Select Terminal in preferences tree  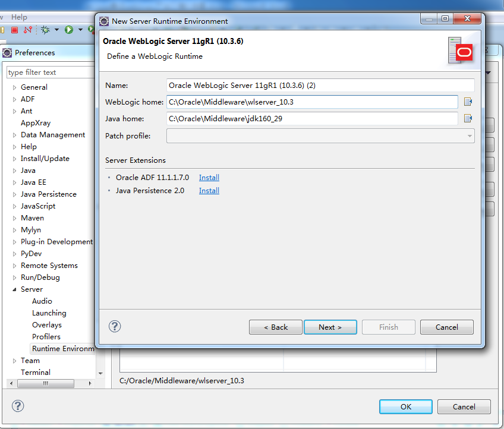pos(36,373)
